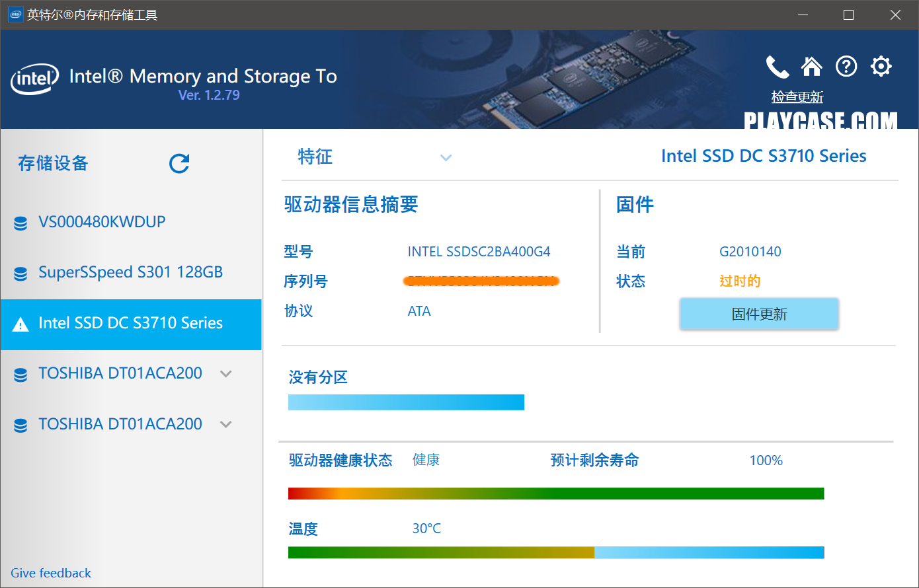
Task: Expand the first TOSHIBA DT01ACA200 drive
Action: (226, 374)
